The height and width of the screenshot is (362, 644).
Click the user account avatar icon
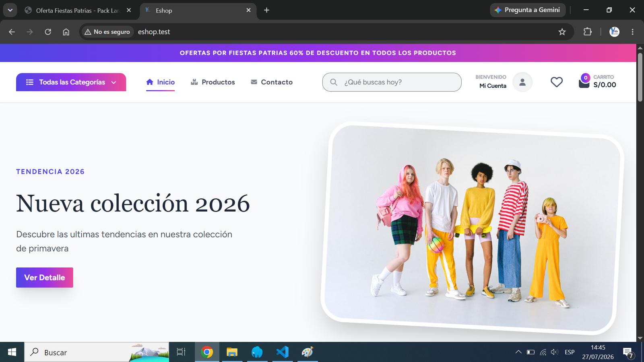522,82
